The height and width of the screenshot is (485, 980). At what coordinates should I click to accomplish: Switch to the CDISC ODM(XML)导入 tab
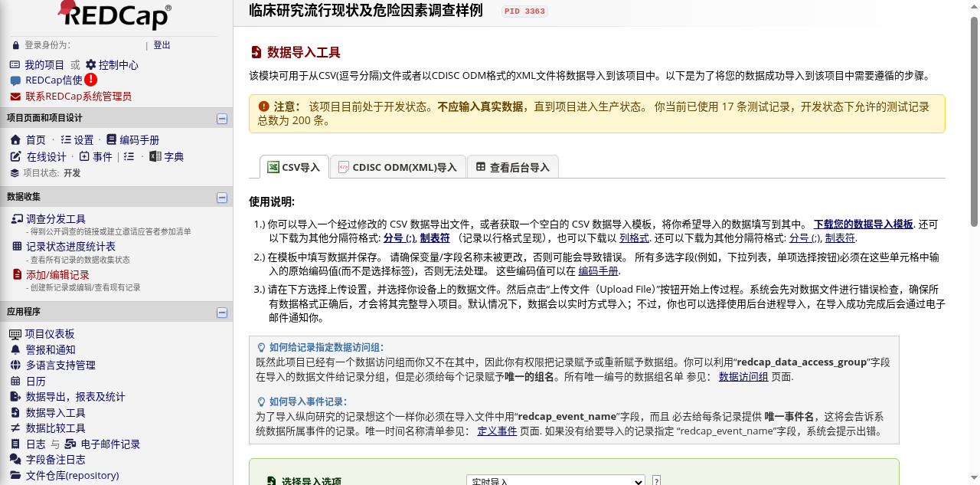pyautogui.click(x=397, y=167)
